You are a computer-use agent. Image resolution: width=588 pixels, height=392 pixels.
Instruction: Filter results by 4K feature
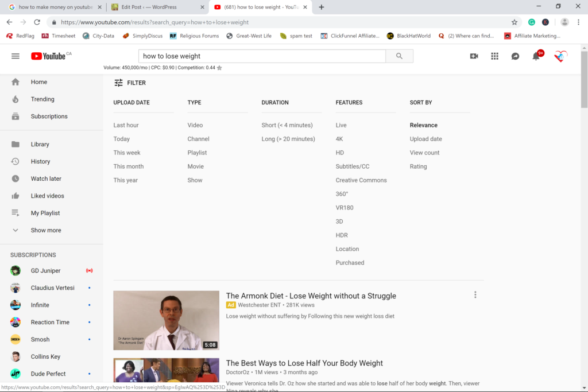click(x=339, y=139)
